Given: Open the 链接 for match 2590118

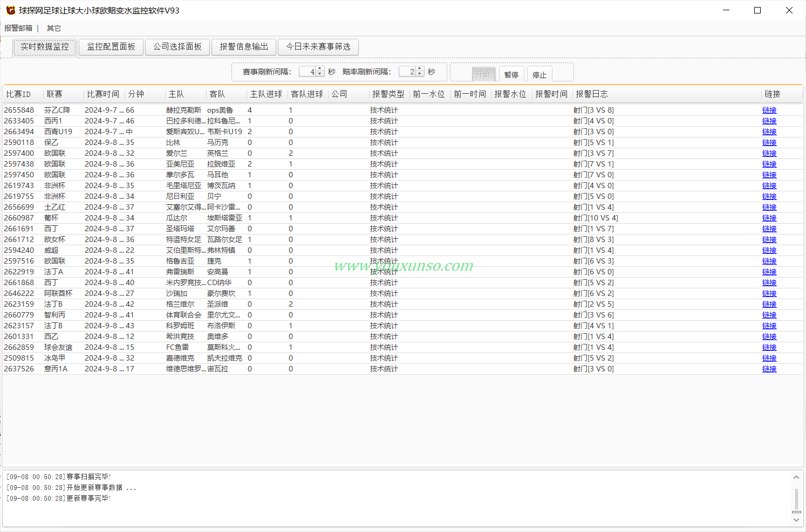Looking at the screenshot, I should [769, 143].
